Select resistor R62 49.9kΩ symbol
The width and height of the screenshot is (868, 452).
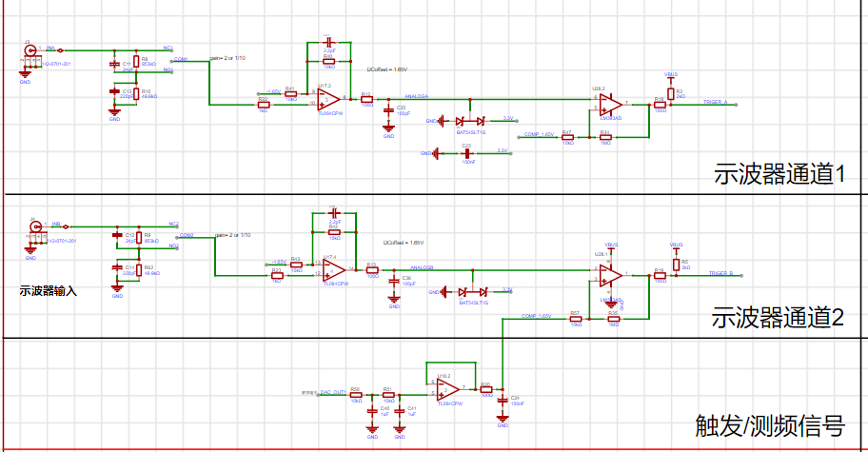(x=139, y=270)
